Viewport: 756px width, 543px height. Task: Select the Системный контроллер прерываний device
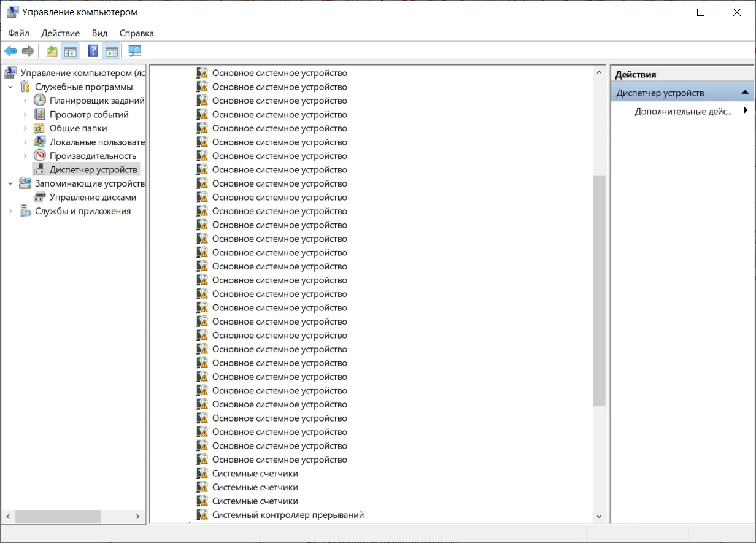[288, 515]
